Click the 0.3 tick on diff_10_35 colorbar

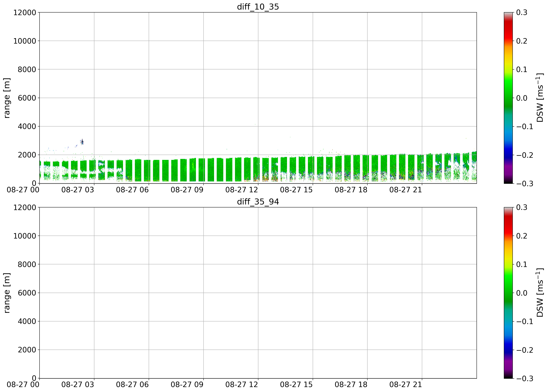pyautogui.click(x=522, y=13)
